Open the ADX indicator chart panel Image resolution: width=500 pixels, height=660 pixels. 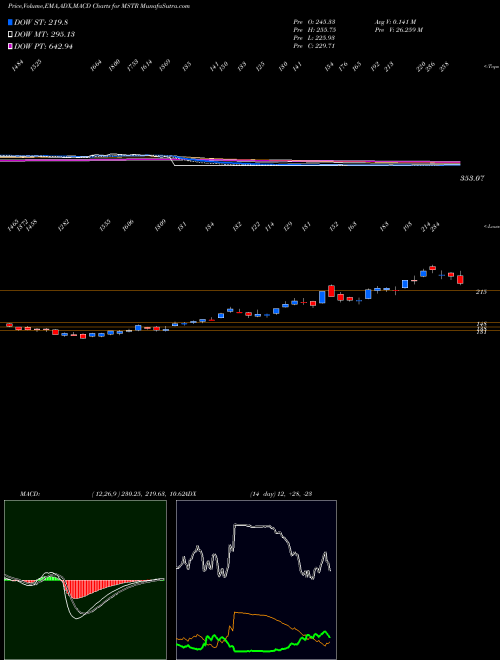coord(256,580)
